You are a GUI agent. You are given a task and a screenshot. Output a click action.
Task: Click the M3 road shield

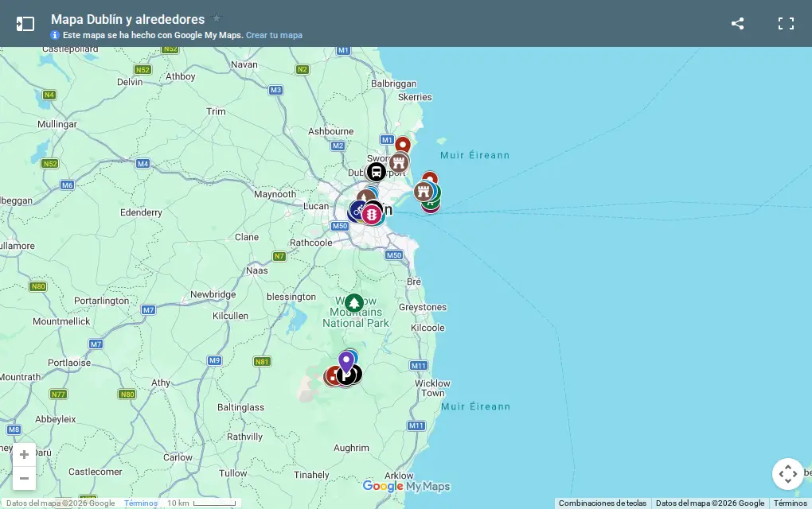click(275, 90)
